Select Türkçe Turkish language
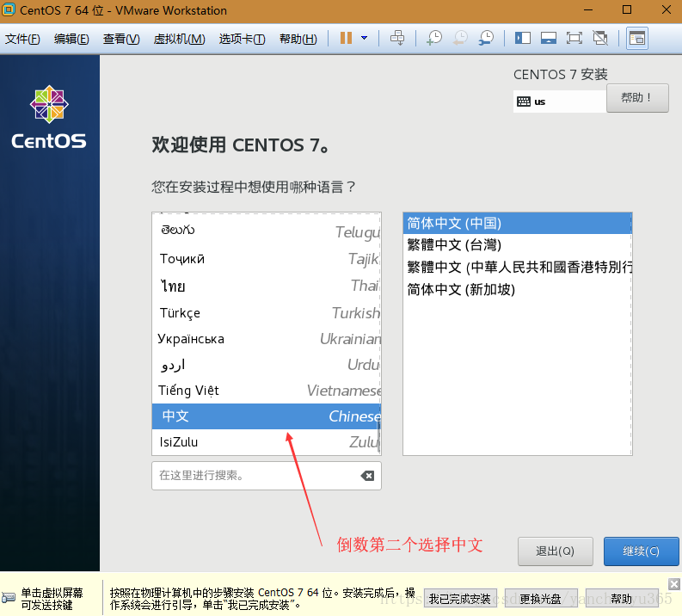 (267, 313)
